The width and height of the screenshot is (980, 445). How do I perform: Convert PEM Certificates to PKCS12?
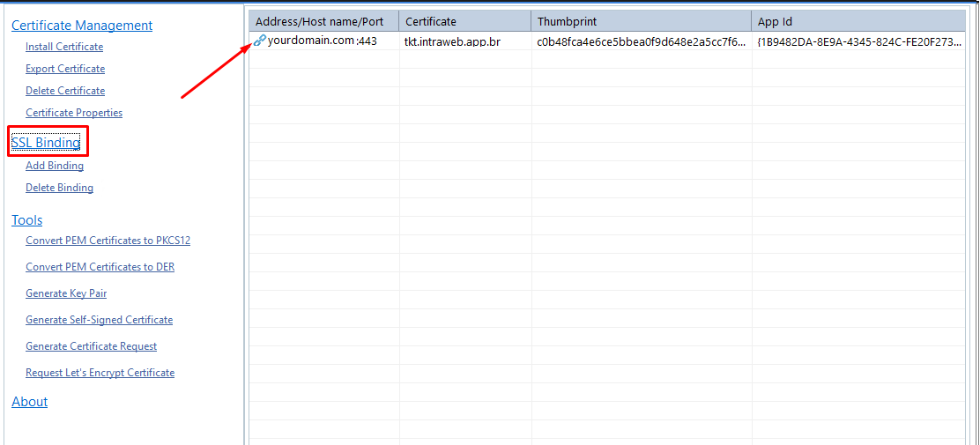tap(108, 241)
